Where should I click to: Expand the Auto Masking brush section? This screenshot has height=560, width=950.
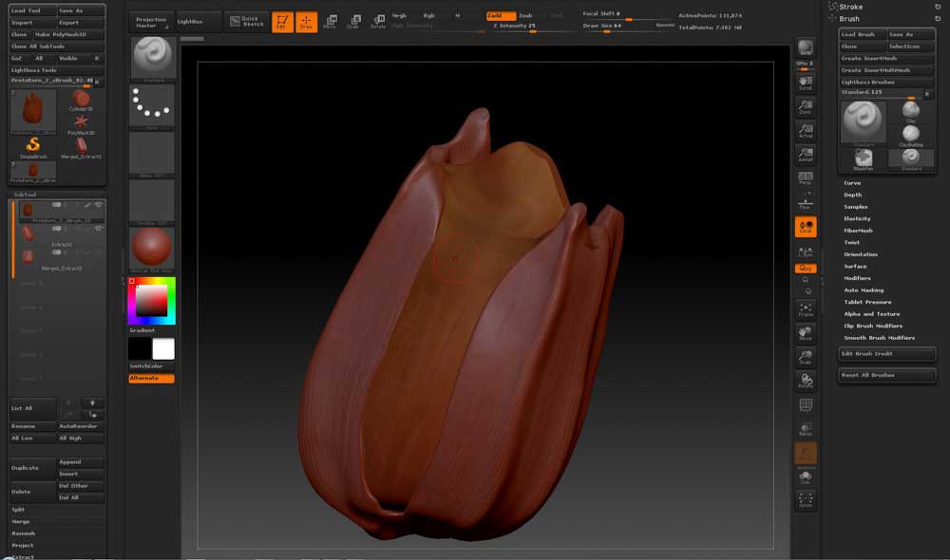[x=864, y=290]
